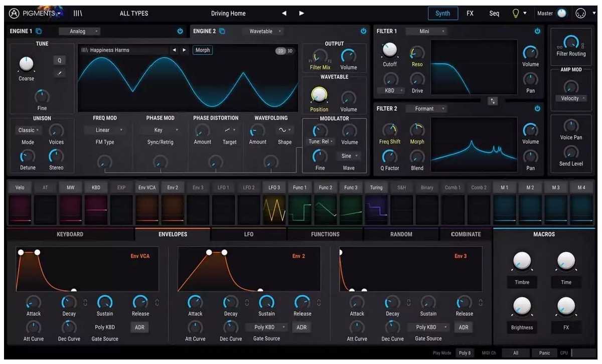
Task: Open the round settings icon beside Master
Action: [580, 14]
